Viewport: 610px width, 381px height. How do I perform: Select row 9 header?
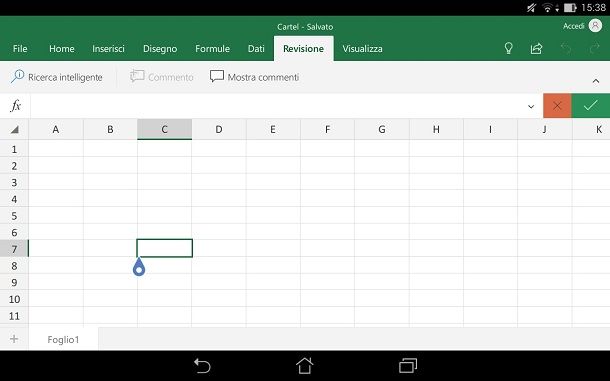click(x=14, y=283)
